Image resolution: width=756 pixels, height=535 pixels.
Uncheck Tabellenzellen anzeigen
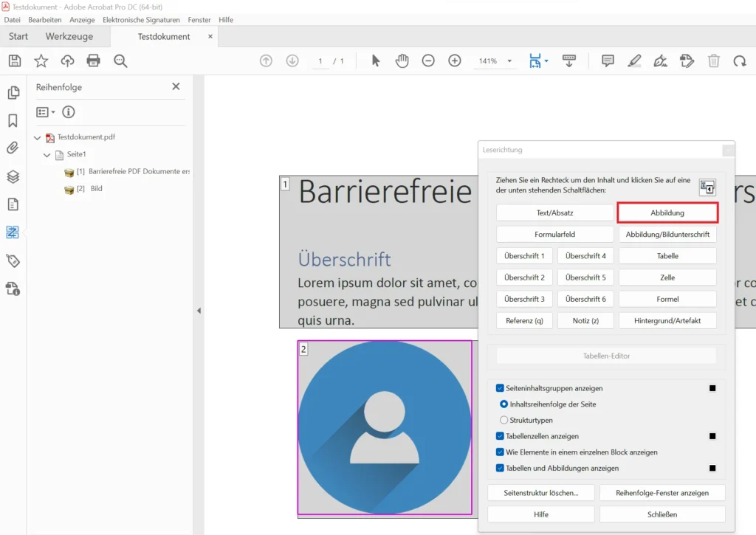tap(500, 436)
